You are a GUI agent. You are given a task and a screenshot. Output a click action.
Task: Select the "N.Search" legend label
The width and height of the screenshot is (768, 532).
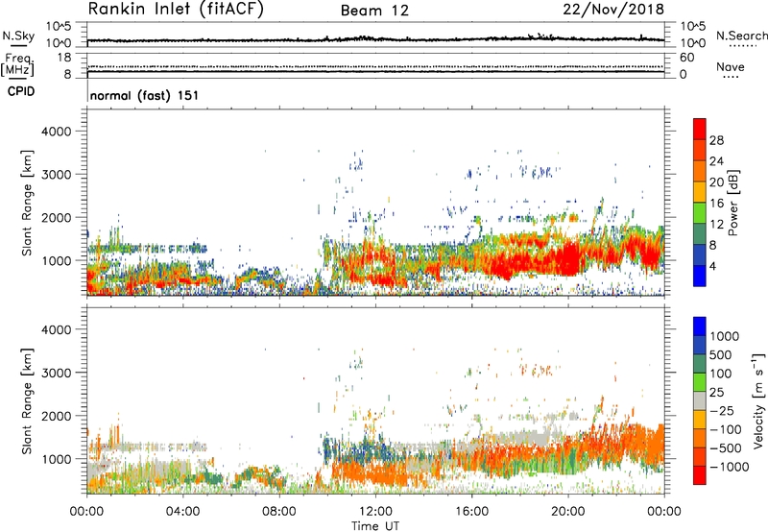pyautogui.click(x=741, y=36)
